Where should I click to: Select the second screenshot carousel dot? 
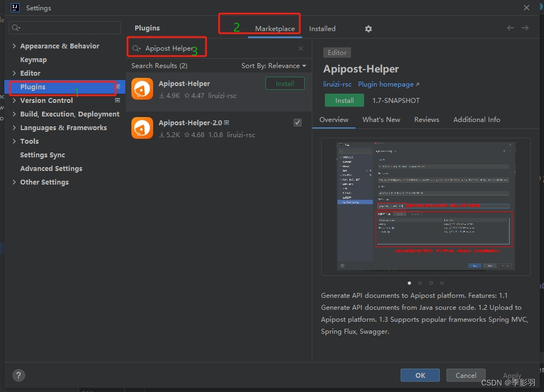(420, 283)
